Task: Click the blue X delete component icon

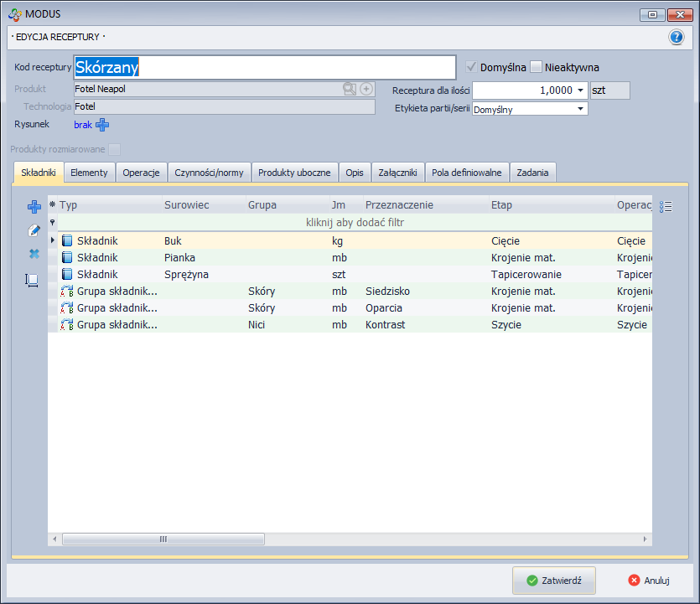Action: coord(34,254)
